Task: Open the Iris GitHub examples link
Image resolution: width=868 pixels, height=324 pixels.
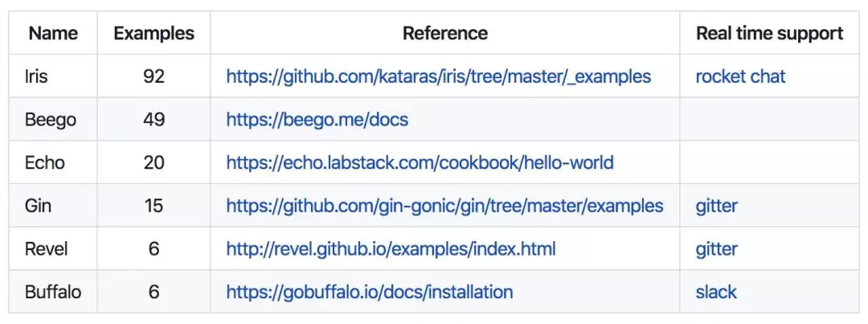Action: tap(439, 76)
